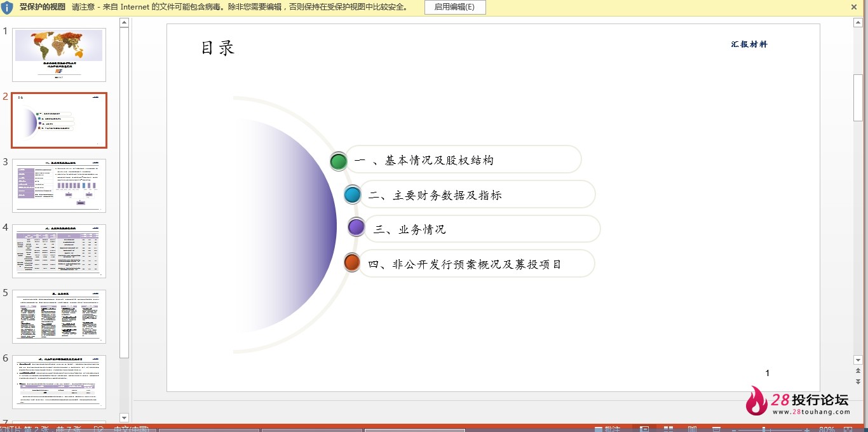This screenshot has width=868, height=432.
Task: Switch to Reading view
Action: point(692,429)
